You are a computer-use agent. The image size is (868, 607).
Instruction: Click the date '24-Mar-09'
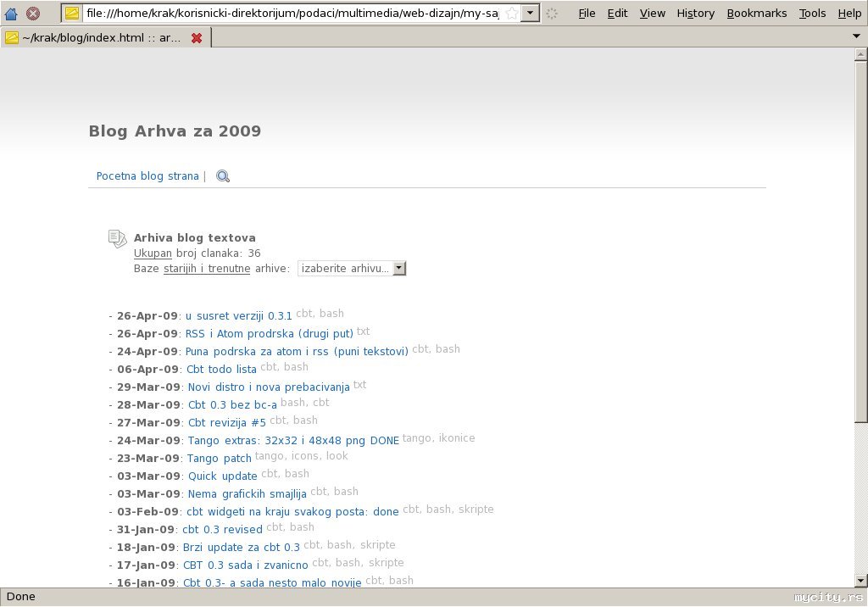148,441
